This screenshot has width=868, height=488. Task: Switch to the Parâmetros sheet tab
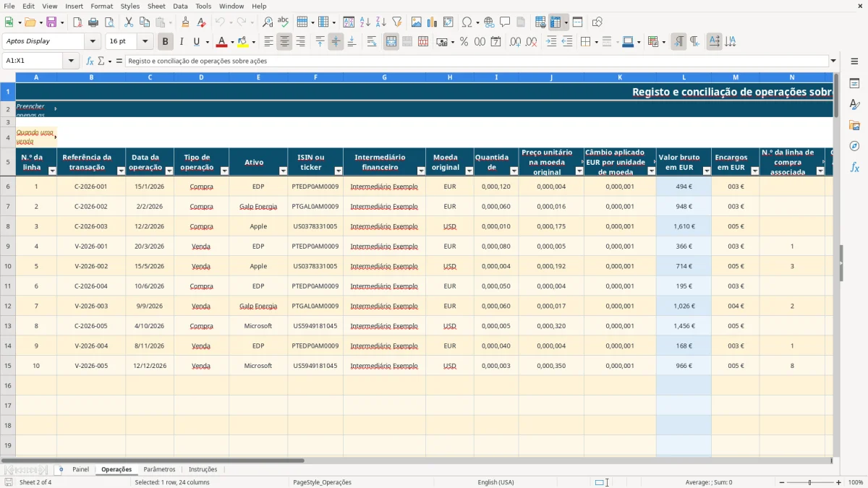[159, 469]
